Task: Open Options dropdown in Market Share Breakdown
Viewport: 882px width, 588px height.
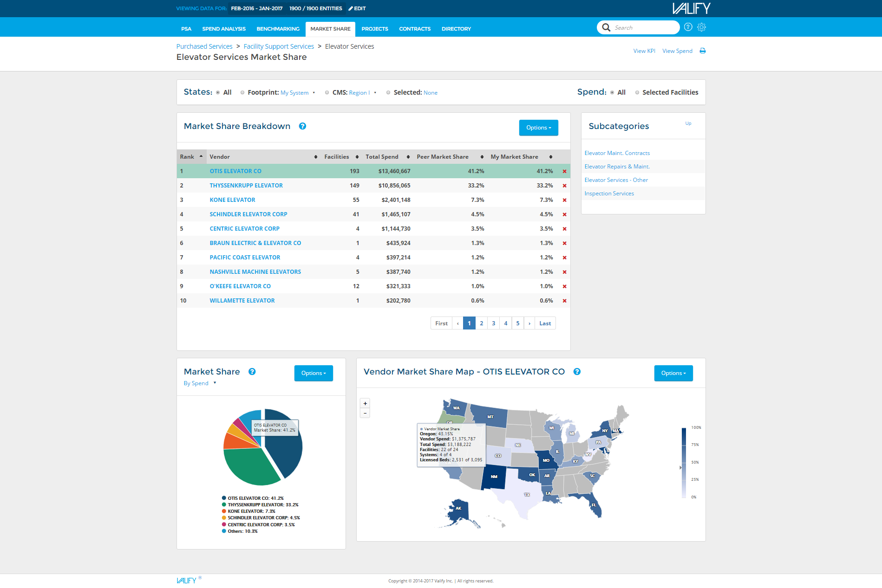Action: 538,128
